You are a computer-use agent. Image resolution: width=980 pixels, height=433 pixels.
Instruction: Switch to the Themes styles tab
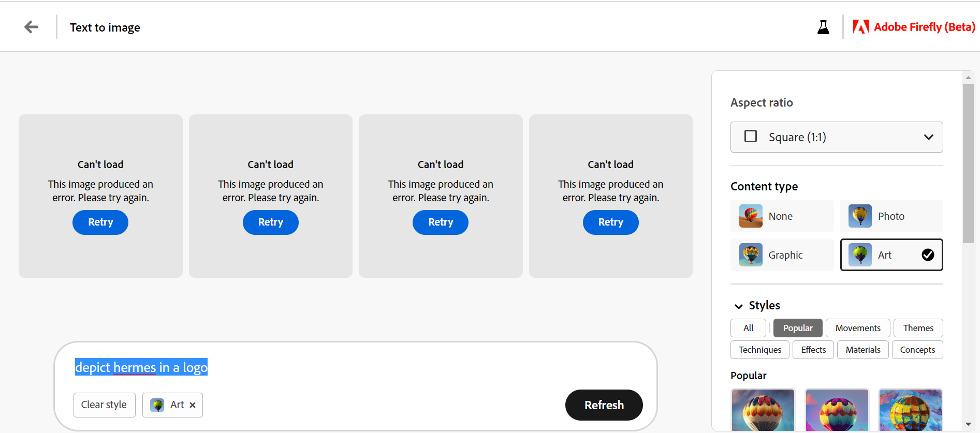pos(918,327)
